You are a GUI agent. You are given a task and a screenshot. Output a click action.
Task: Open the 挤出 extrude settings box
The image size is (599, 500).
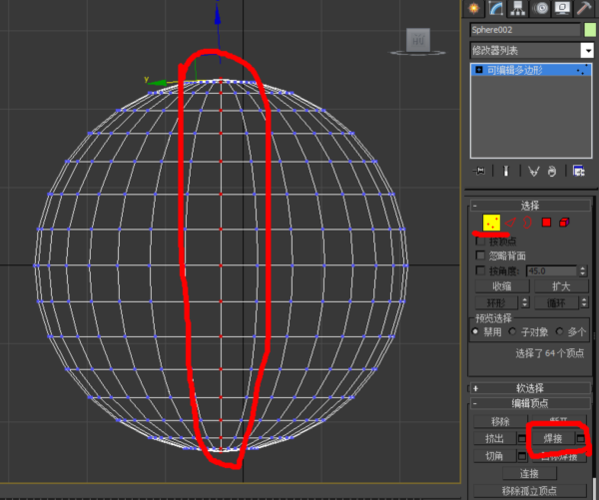(522, 439)
